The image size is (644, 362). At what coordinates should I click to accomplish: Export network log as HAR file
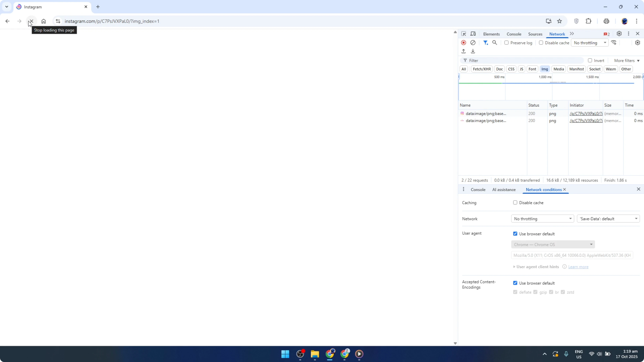click(473, 51)
